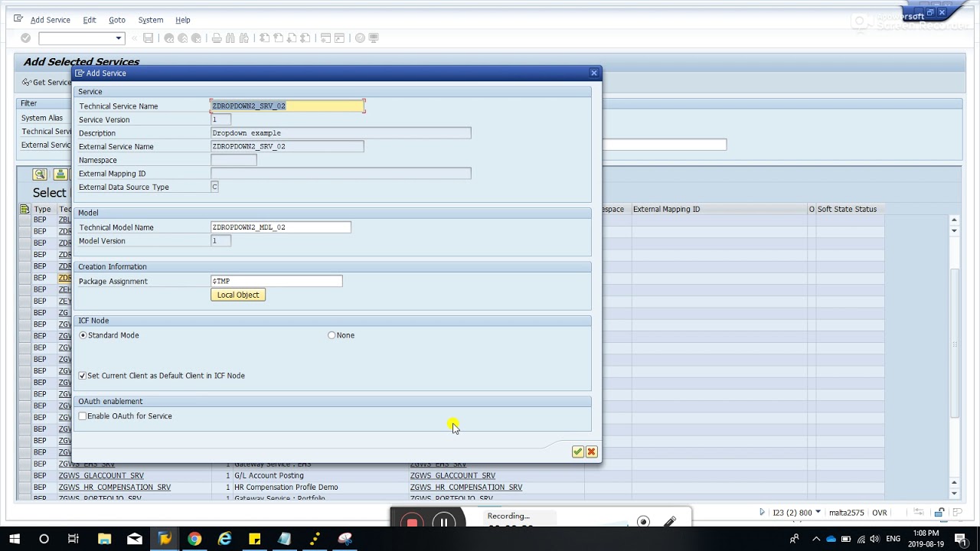Click the Last Page toolbar icon

305,38
